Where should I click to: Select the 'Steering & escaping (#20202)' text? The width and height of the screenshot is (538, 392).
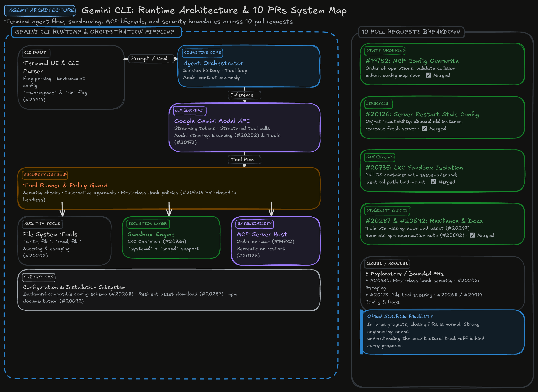tap(46, 252)
